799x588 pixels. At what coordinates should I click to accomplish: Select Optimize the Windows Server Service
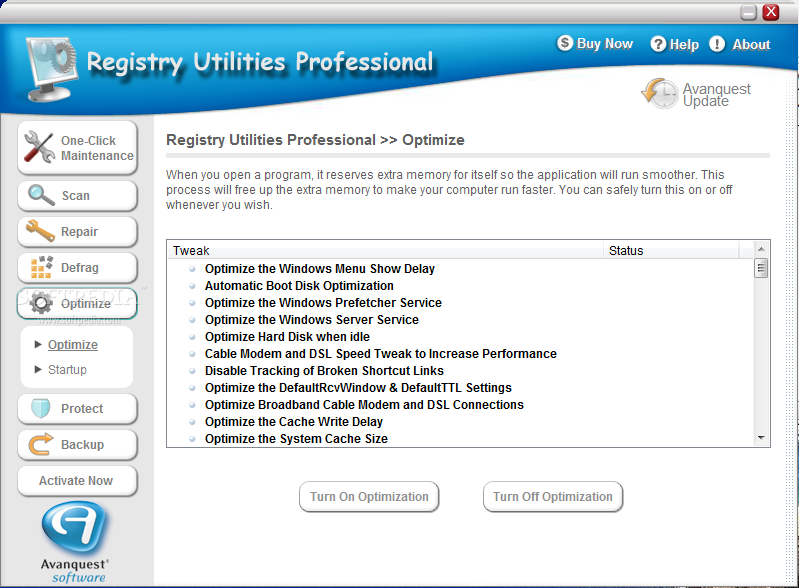point(312,319)
